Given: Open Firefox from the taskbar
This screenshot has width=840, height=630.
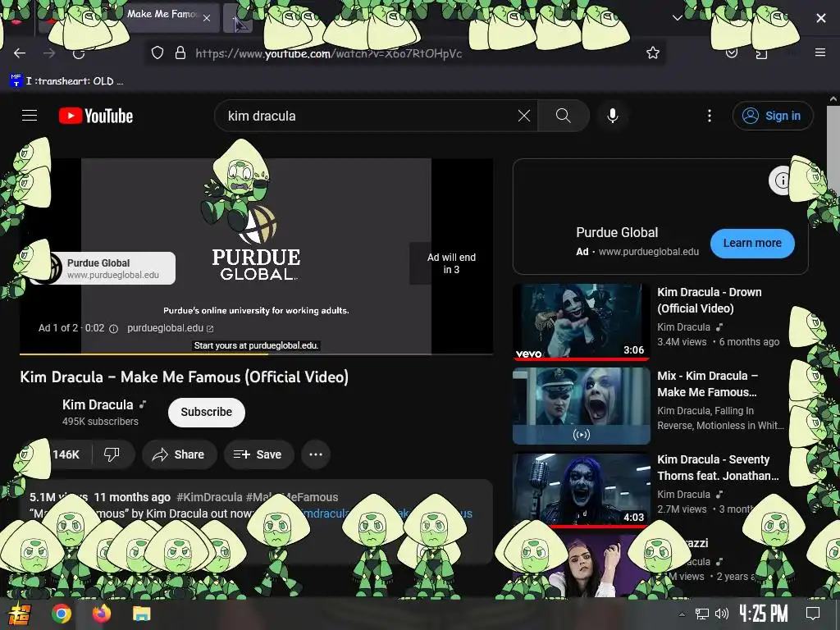Looking at the screenshot, I should coord(101,614).
